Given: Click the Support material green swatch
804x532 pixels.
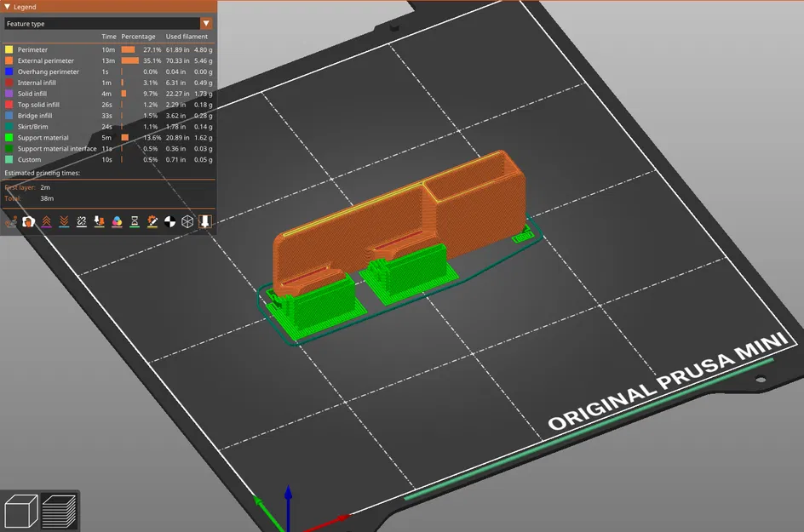Looking at the screenshot, I should (x=9, y=138).
